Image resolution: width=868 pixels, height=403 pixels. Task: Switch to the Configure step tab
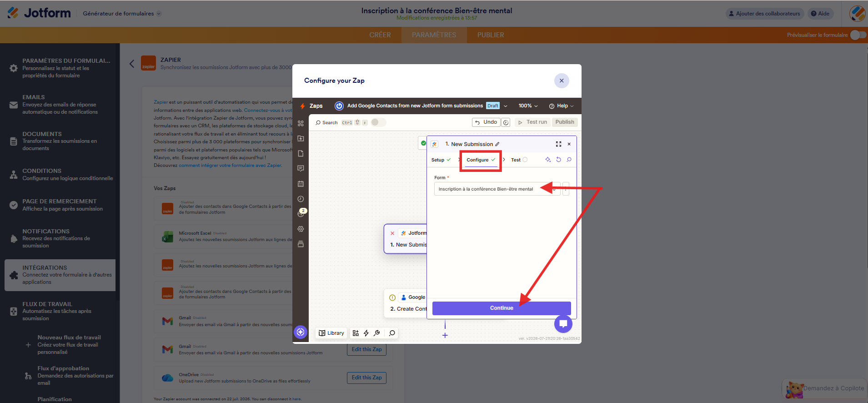point(481,160)
